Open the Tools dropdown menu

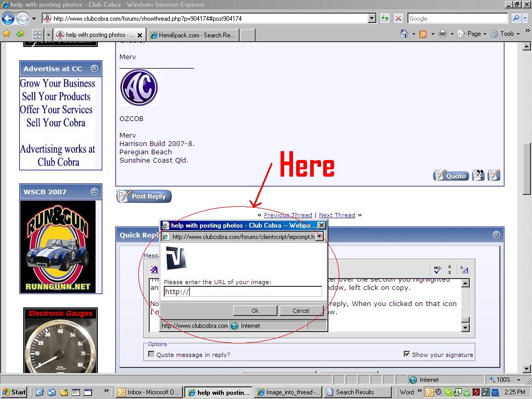(x=506, y=33)
